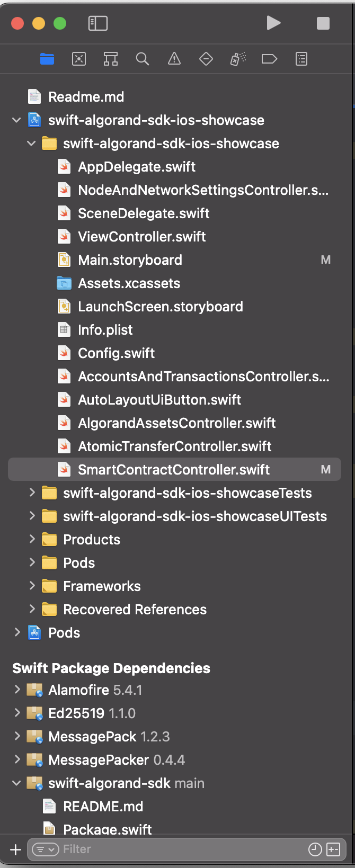Open Config.swift
This screenshot has width=355, height=868.
[117, 353]
